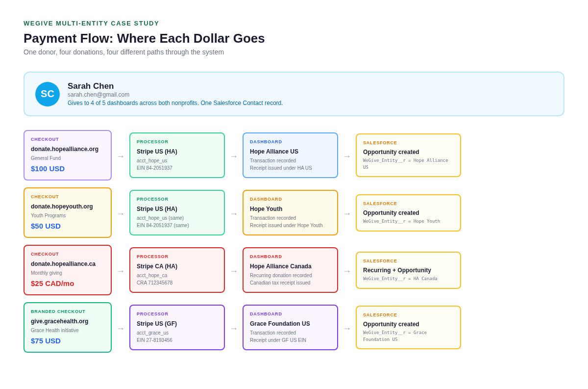Click the 'Youth Programs' label
This screenshot has width=588, height=389.
click(48, 216)
